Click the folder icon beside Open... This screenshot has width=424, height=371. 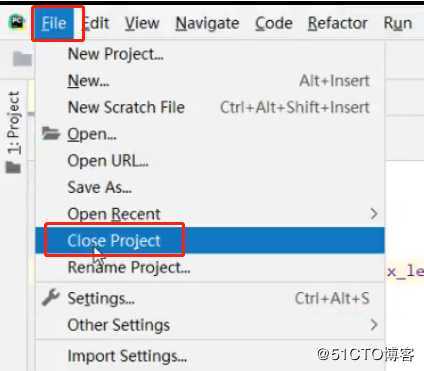point(51,133)
